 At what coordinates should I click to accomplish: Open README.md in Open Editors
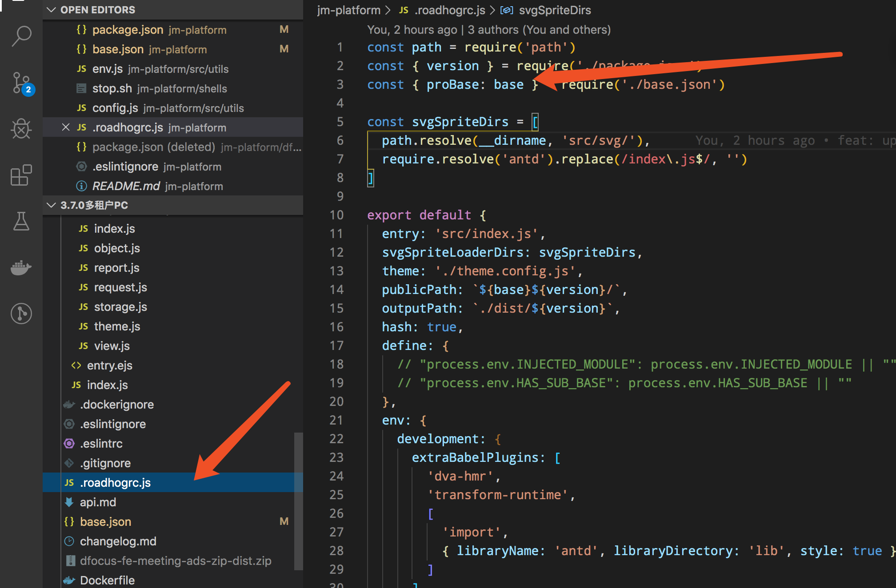tap(173, 186)
